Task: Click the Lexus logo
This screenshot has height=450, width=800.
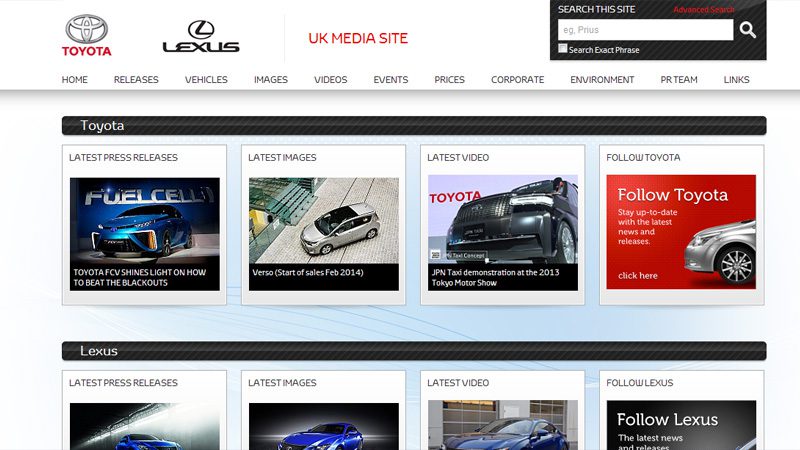Action: 201,36
